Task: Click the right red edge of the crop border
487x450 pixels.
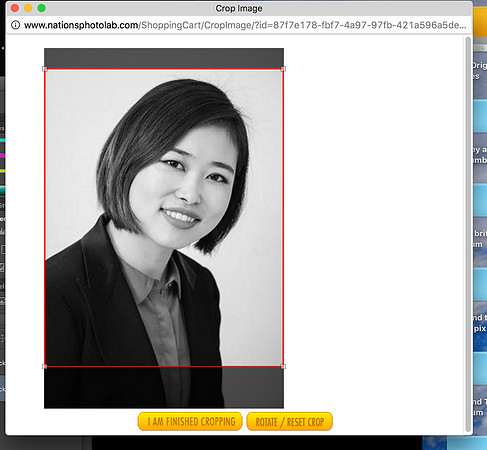Action: [283, 218]
